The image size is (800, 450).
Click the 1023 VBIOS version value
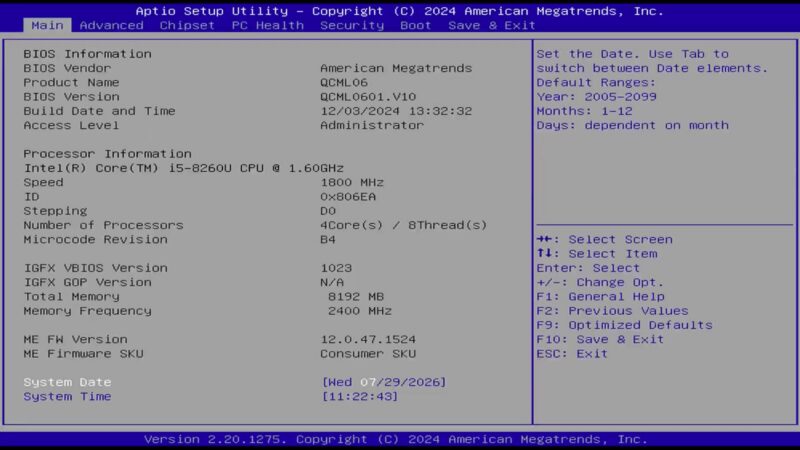(336, 268)
